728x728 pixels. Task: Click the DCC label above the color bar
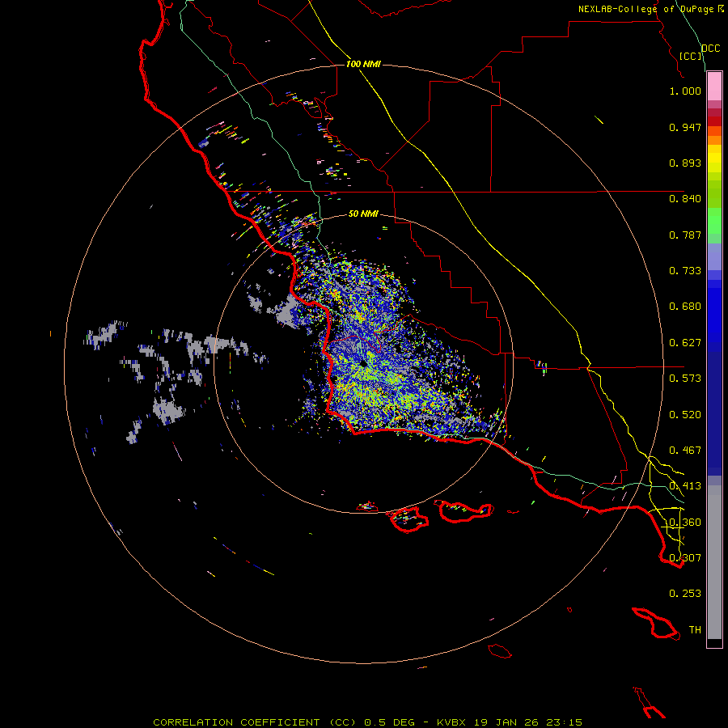pyautogui.click(x=710, y=49)
